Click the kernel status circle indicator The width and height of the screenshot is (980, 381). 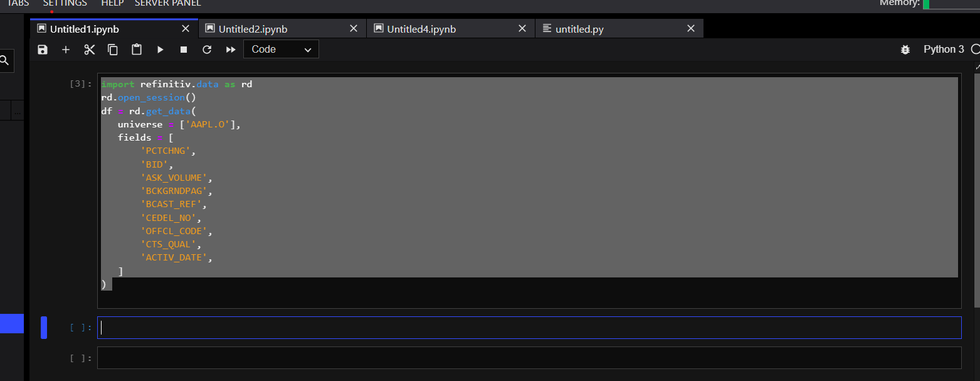coord(976,49)
